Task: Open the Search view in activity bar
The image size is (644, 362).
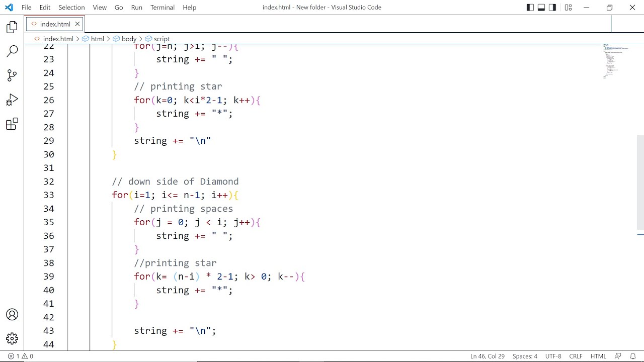Action: tap(12, 51)
